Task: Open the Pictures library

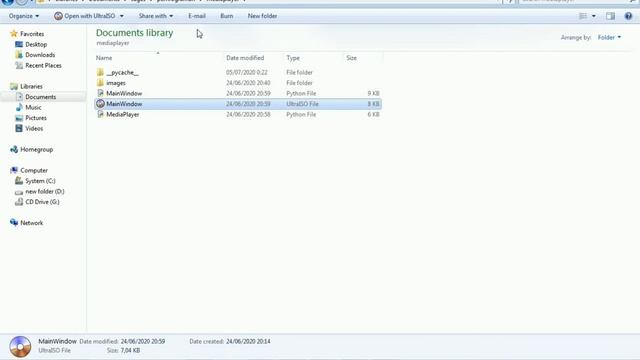Action: (36, 118)
